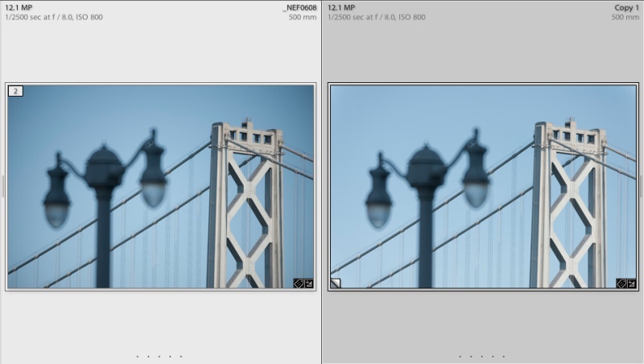Click the develop adjustments badge on _NEF0608

[308, 283]
